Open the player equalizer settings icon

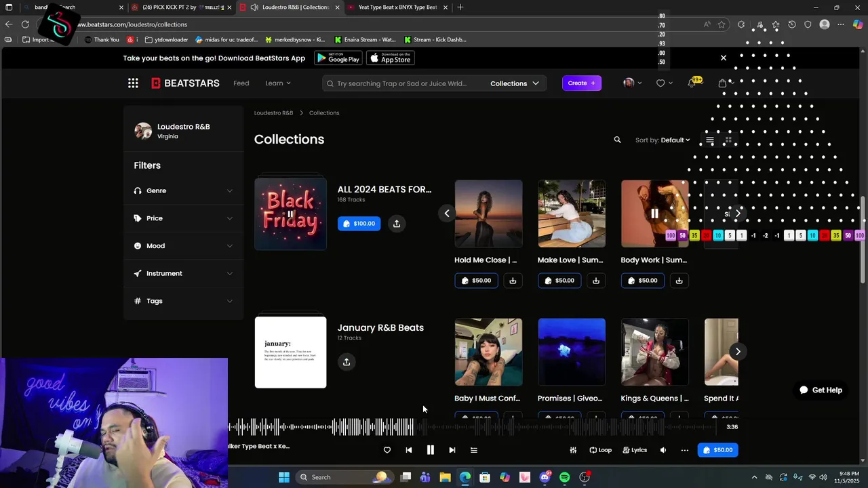[x=573, y=450]
